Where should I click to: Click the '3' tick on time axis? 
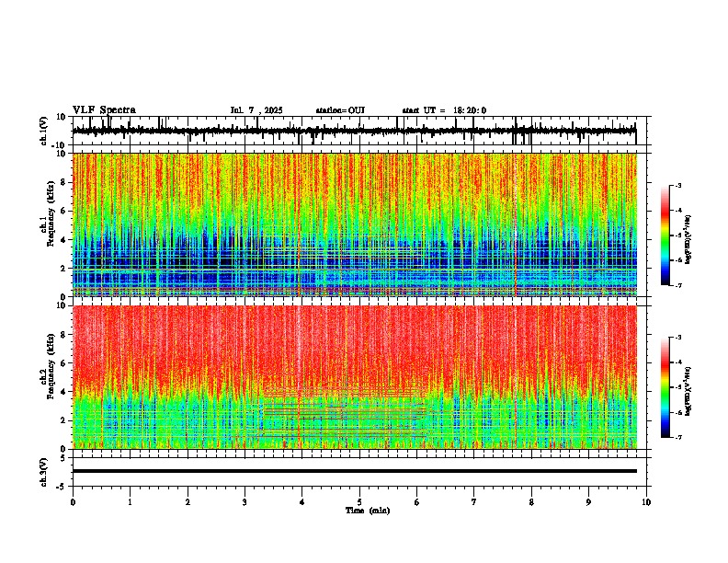click(245, 502)
